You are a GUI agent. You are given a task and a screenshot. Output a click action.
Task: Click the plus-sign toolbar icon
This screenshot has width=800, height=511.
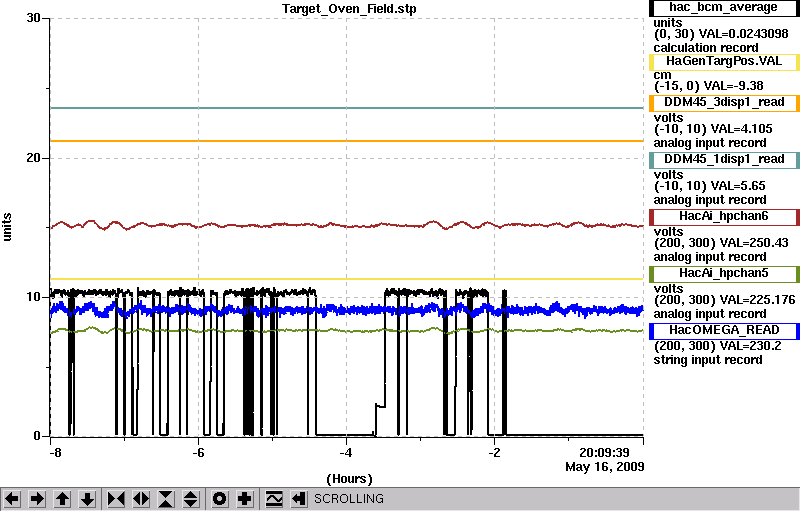(244, 499)
